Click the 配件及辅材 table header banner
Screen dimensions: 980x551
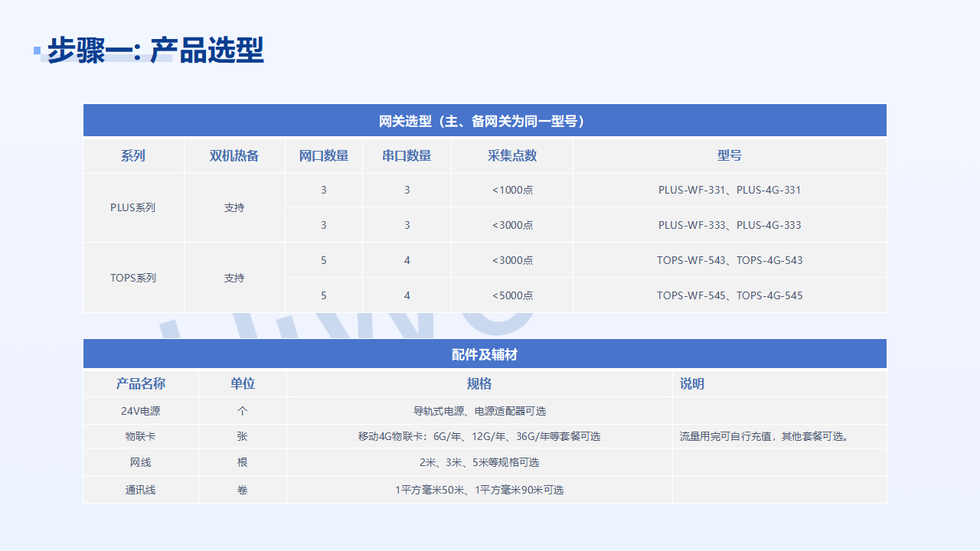485,354
